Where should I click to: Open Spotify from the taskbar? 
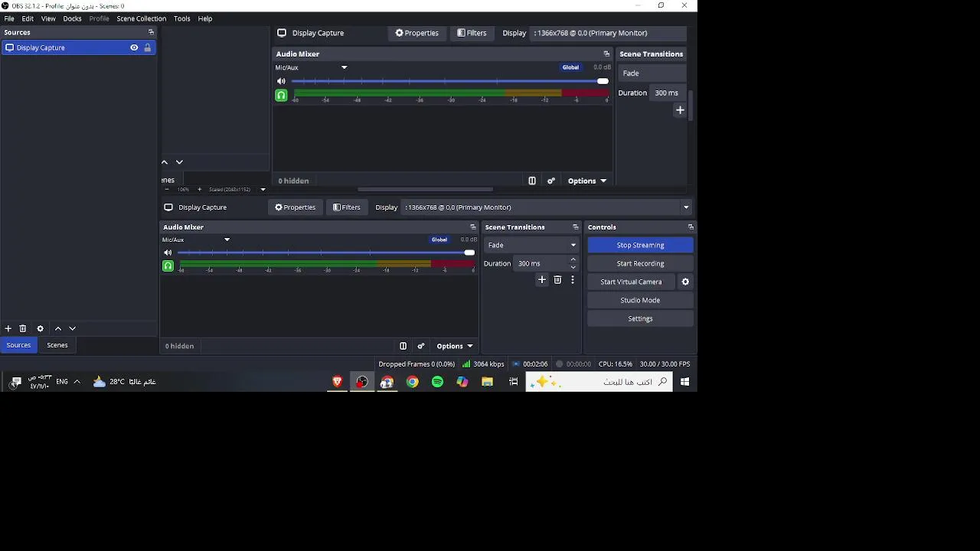pyautogui.click(x=437, y=382)
